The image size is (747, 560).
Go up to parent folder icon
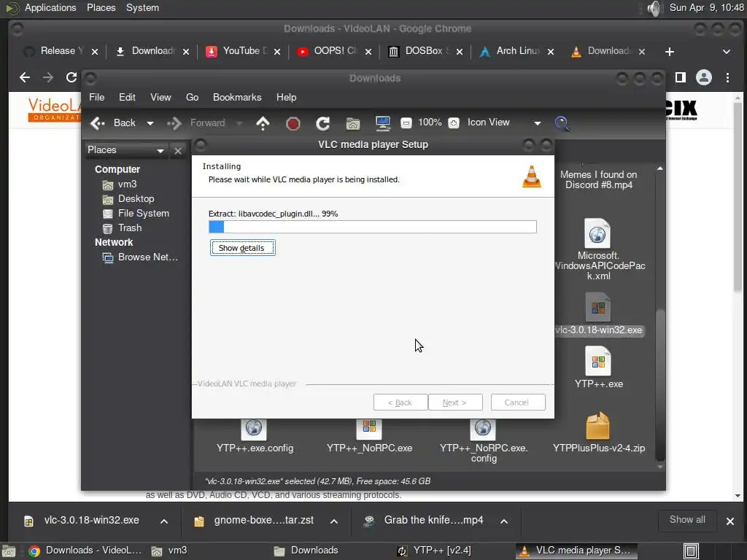click(x=263, y=123)
